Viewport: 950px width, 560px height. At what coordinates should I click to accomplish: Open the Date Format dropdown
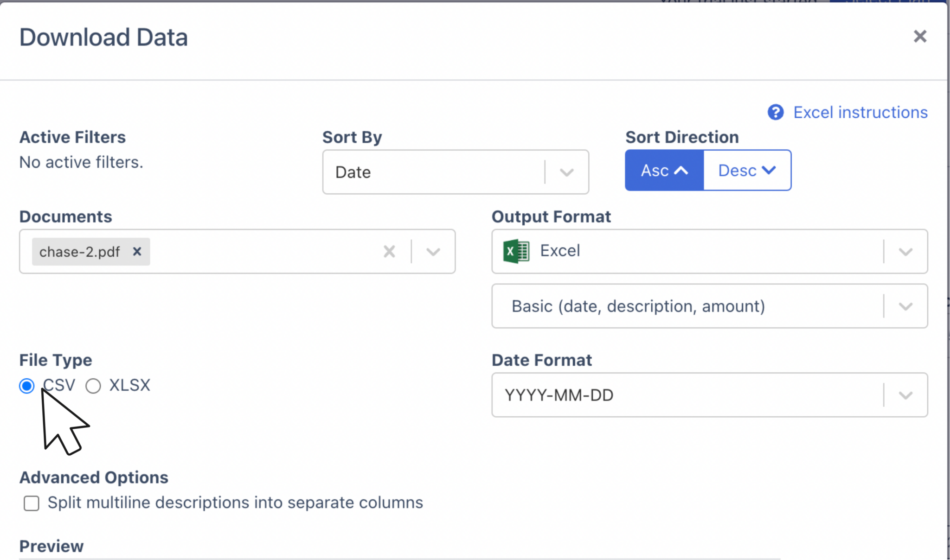click(x=905, y=395)
